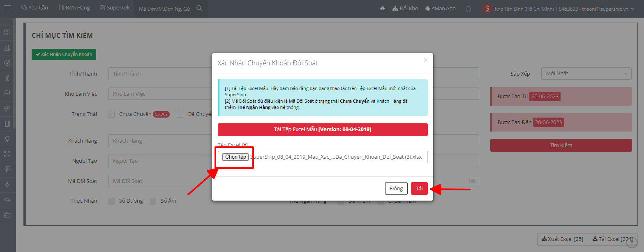This screenshot has width=644, height=252.
Task: Check the Chưa Thêm bank card checkbox
Action: [381, 201]
